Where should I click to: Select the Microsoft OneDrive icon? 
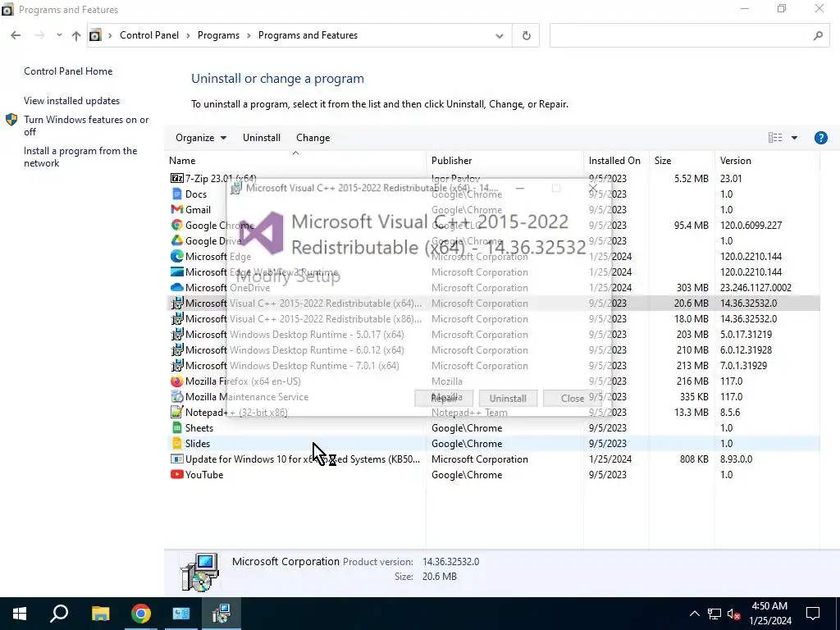pos(177,287)
